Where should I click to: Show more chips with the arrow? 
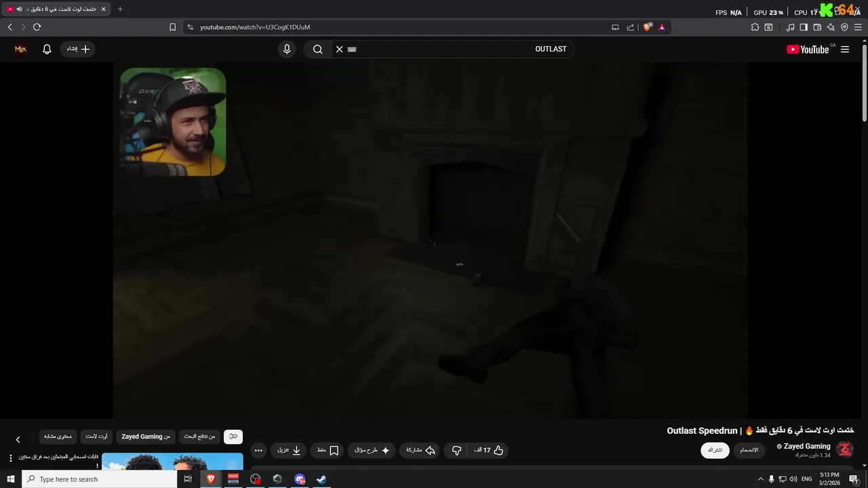click(x=18, y=439)
